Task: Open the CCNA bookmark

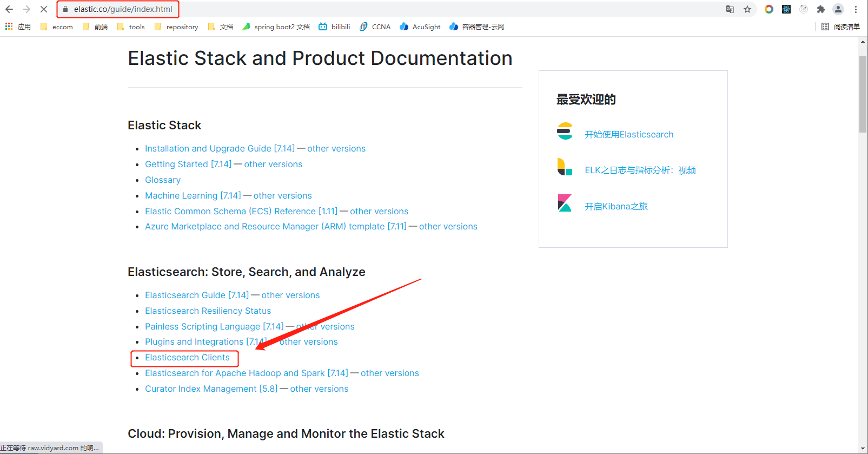Action: pyautogui.click(x=375, y=27)
